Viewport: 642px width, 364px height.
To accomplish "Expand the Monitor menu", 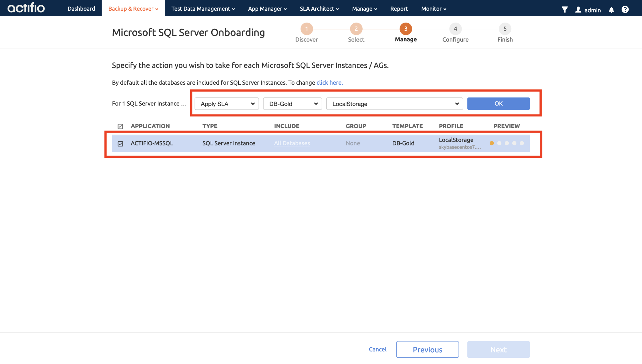I will point(434,8).
